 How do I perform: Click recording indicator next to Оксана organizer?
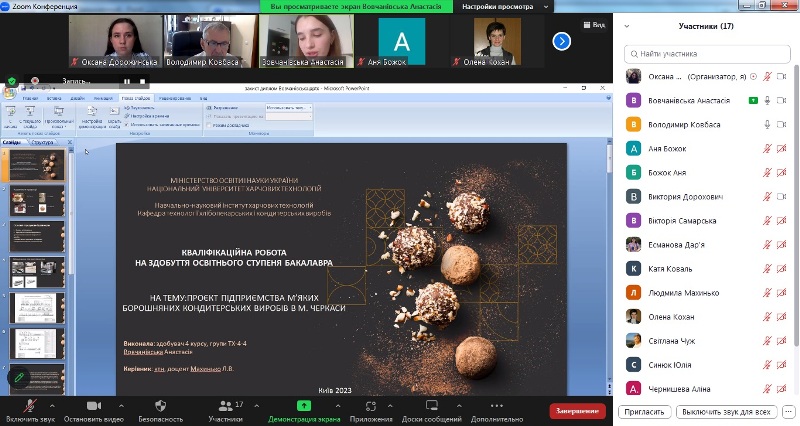[754, 77]
